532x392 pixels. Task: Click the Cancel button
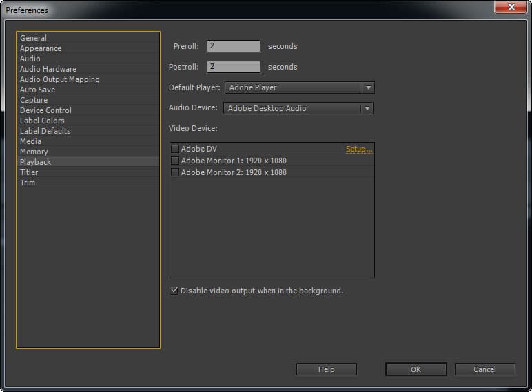click(485, 369)
